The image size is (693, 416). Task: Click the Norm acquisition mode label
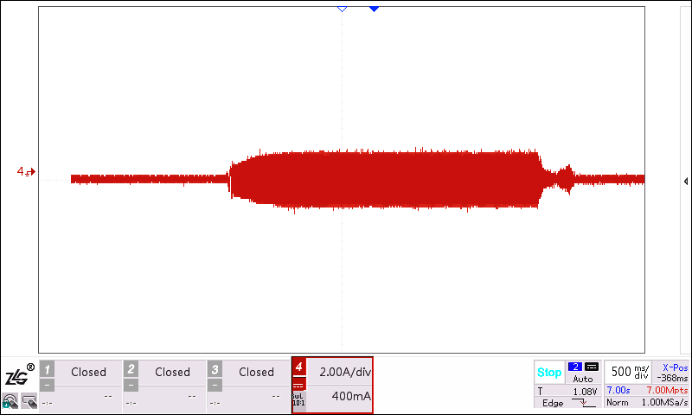click(617, 403)
